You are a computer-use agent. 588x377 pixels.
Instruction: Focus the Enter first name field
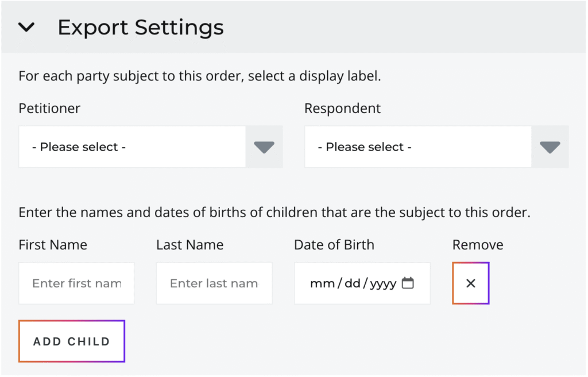(x=76, y=283)
